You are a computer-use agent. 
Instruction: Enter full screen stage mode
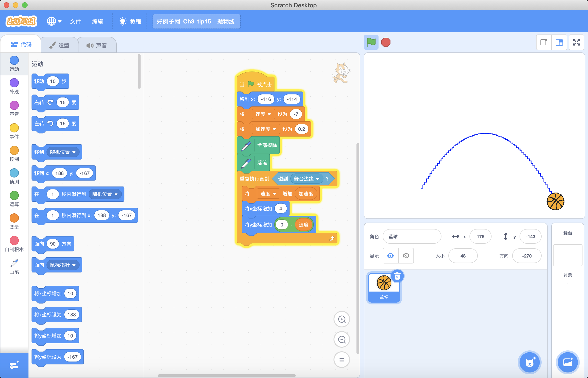[x=577, y=43]
